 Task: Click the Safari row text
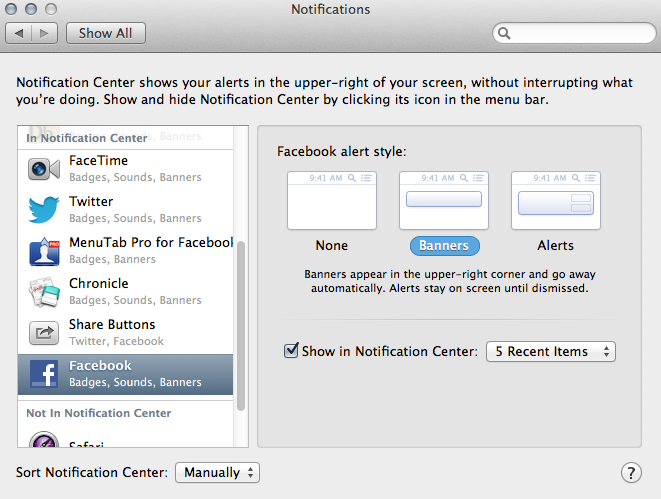pos(86,444)
